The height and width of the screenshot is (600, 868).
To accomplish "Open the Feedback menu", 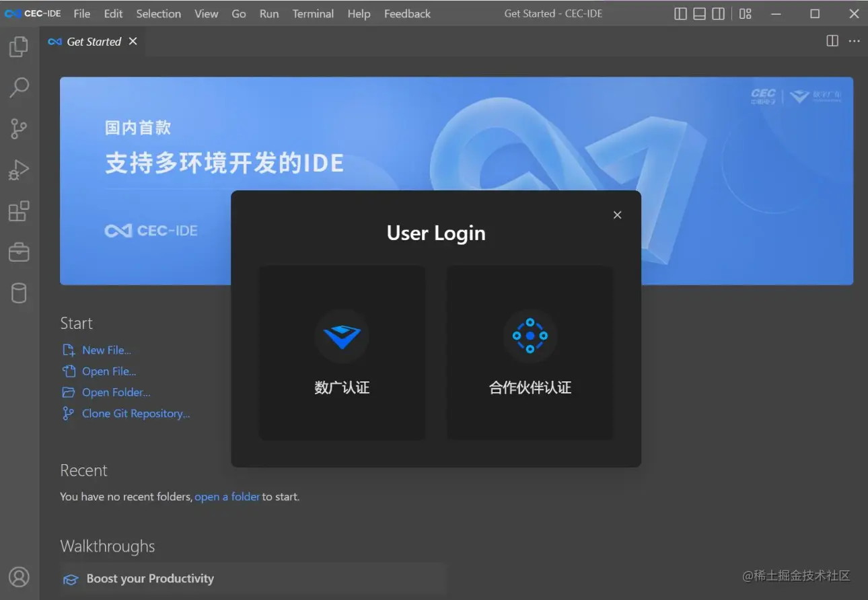I will (407, 13).
